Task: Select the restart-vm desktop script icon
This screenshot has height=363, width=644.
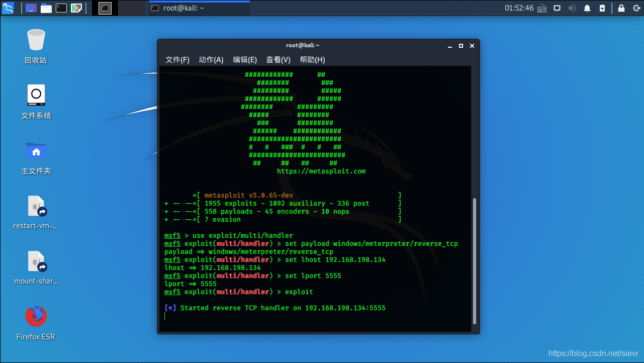Action: [x=36, y=212]
